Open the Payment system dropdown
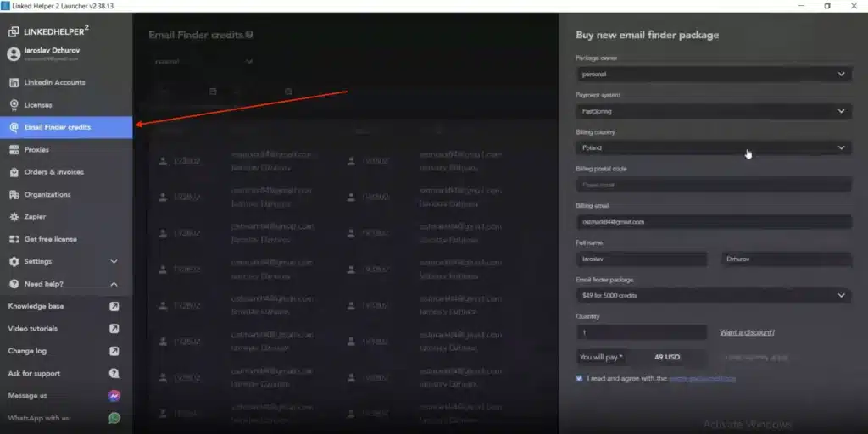The height and width of the screenshot is (434, 868). tap(714, 111)
